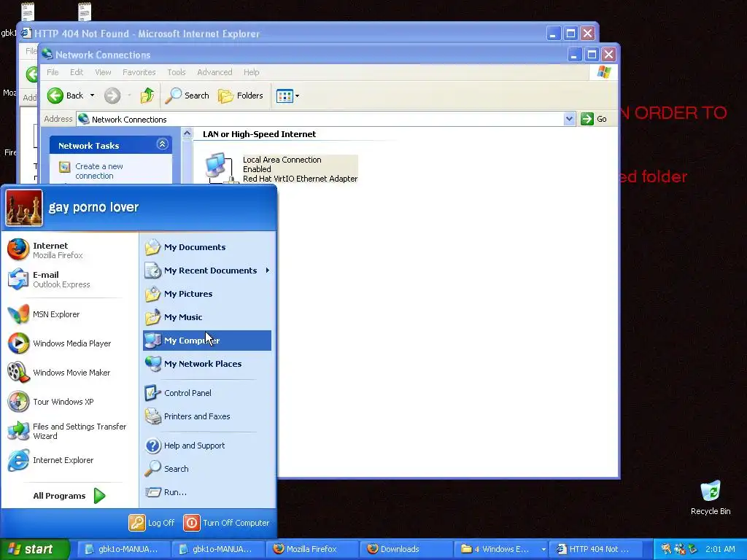Open the View menu
Viewport: 747px width, 560px height.
tap(103, 72)
